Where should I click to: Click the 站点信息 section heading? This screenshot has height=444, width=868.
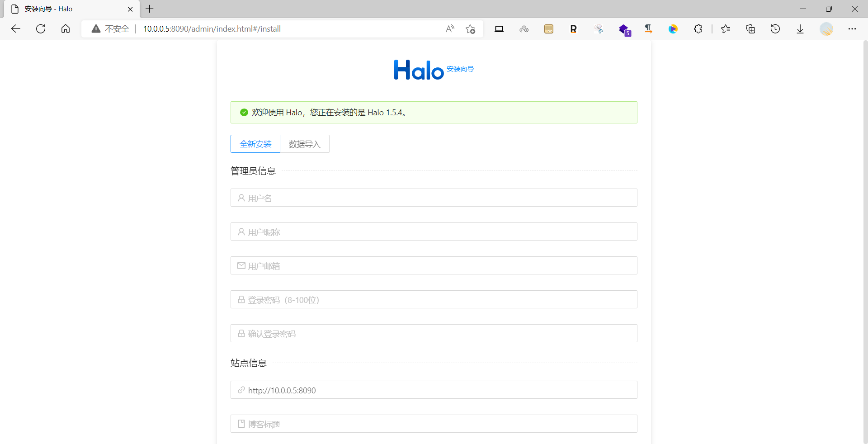click(249, 363)
